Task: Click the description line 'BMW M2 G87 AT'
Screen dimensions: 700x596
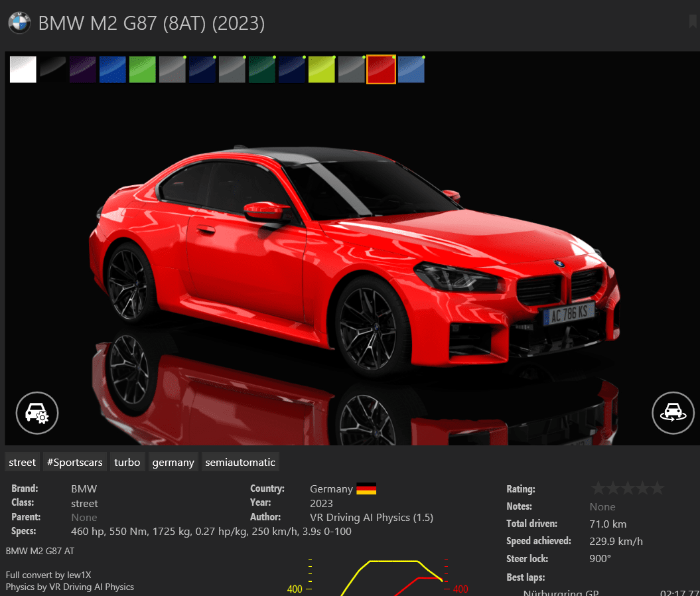Action: tap(40, 551)
